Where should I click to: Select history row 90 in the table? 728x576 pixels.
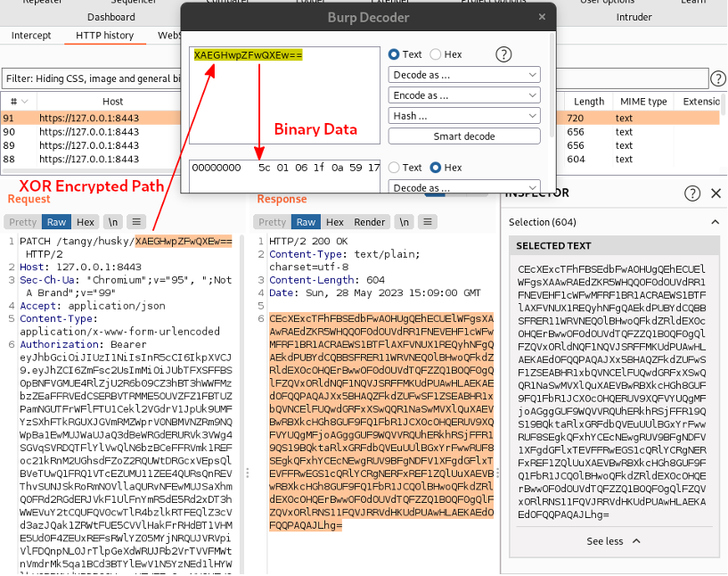coord(89,132)
